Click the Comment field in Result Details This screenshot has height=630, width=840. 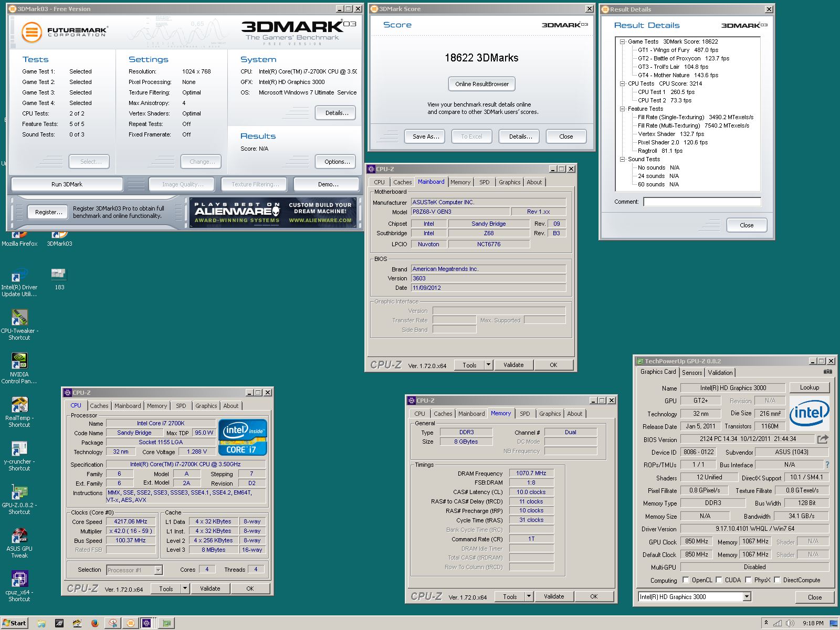(x=702, y=202)
